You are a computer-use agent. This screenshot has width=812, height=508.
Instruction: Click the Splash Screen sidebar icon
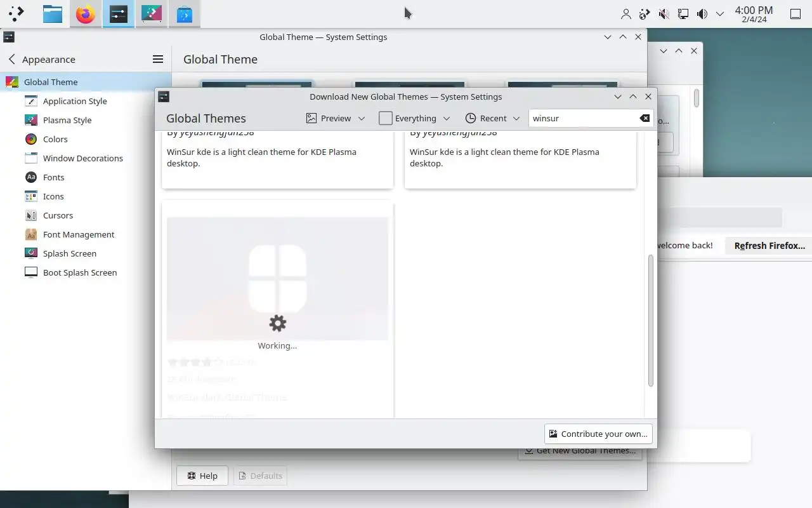[x=31, y=253]
